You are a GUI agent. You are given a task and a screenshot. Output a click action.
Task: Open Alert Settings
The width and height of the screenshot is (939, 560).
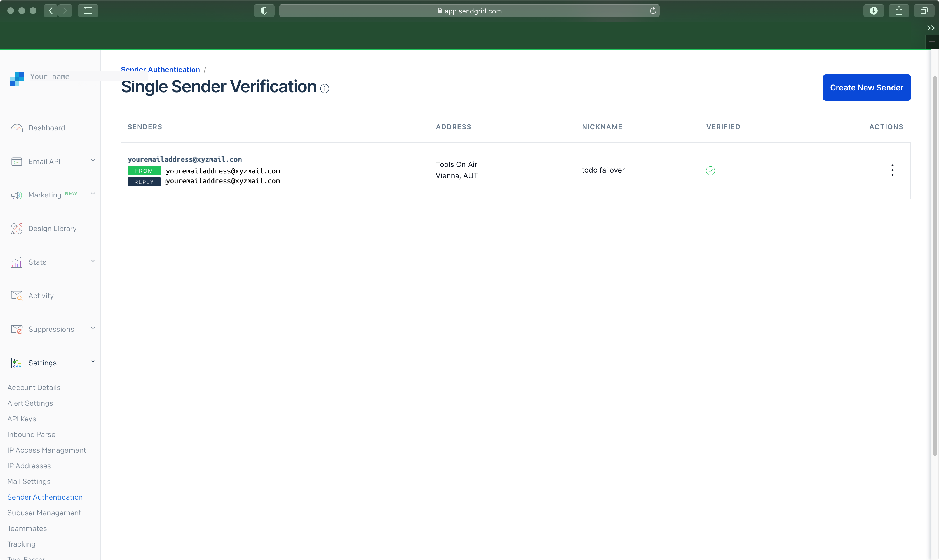[30, 403]
